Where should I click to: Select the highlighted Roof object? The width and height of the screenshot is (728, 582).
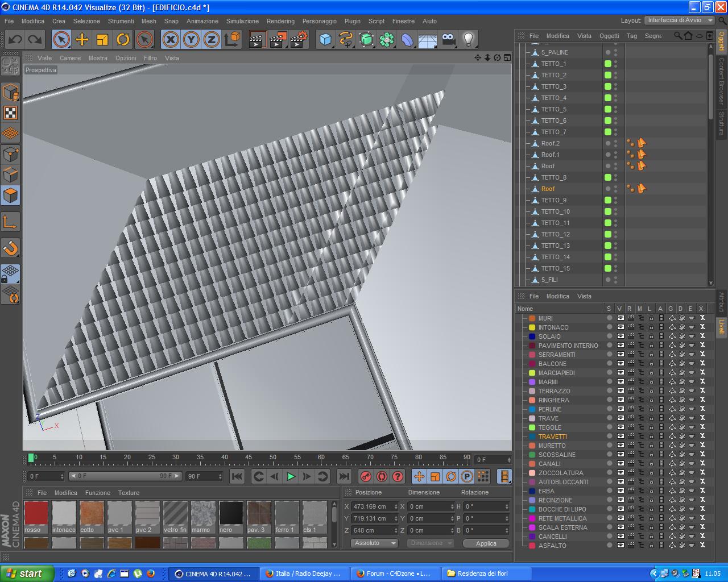pyautogui.click(x=548, y=189)
